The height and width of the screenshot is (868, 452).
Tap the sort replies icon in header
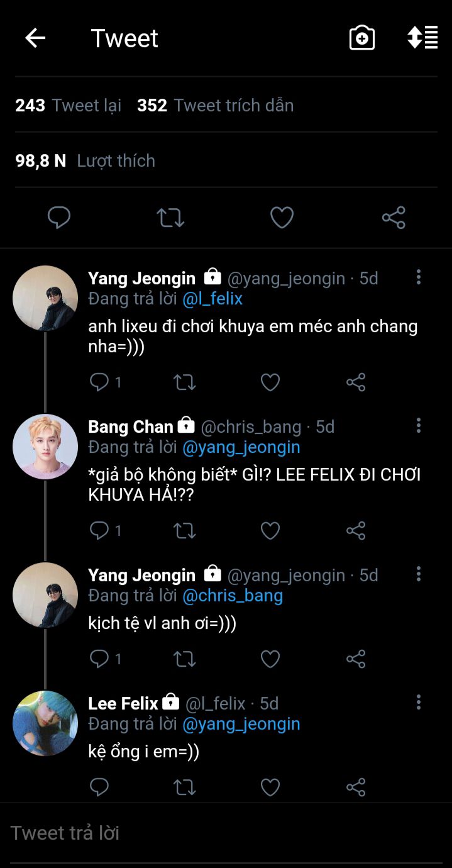point(422,38)
